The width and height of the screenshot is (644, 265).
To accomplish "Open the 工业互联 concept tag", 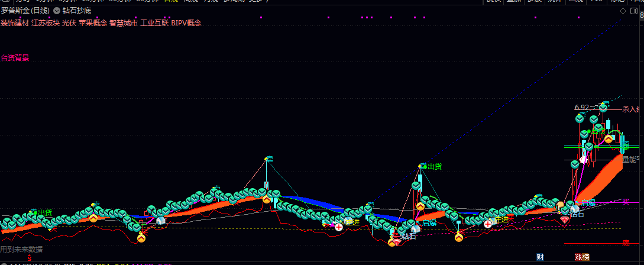I will (x=154, y=23).
